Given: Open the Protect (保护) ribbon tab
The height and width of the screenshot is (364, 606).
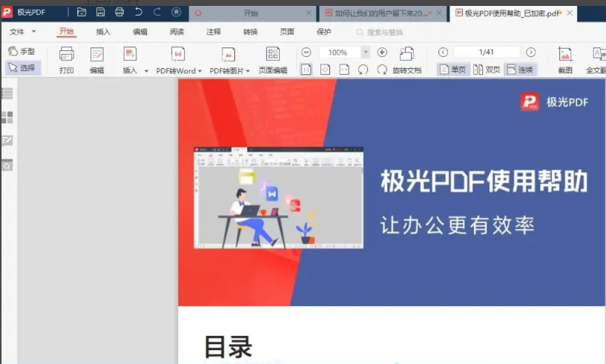Looking at the screenshot, I should coord(324,32).
